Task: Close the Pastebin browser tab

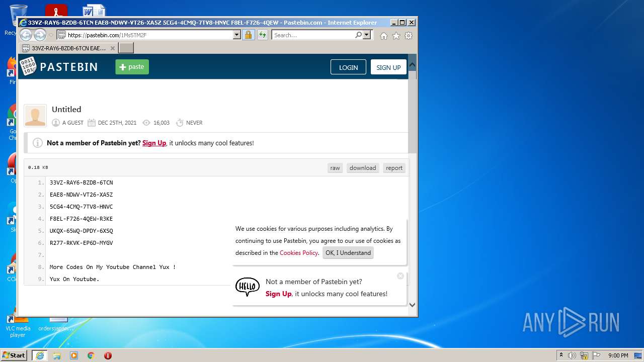Action: click(x=113, y=48)
